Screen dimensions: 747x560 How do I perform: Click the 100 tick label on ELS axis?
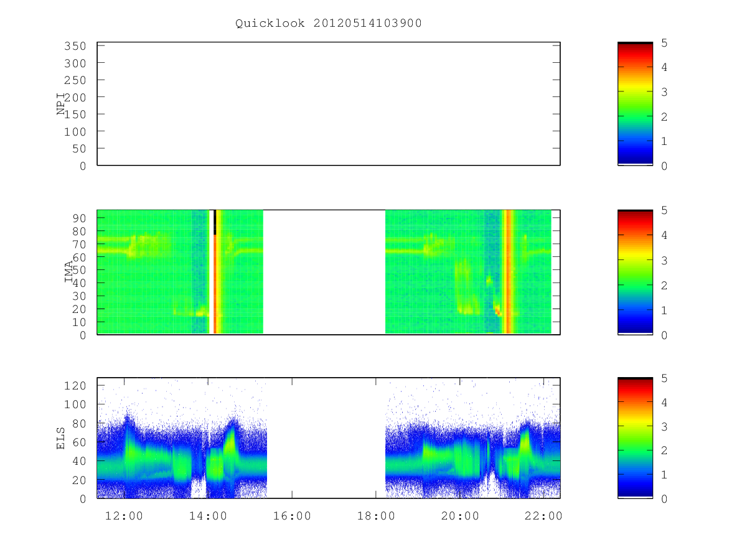coord(76,404)
